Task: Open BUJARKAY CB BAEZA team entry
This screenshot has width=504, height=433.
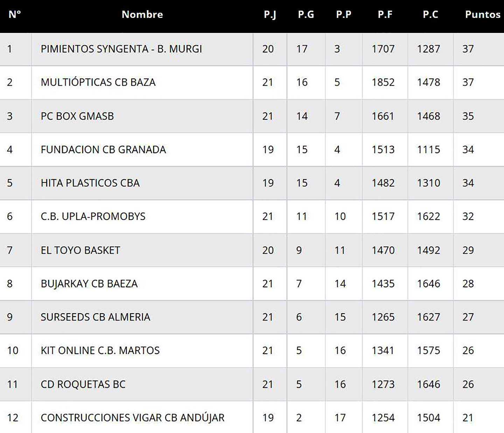Action: coord(89,283)
